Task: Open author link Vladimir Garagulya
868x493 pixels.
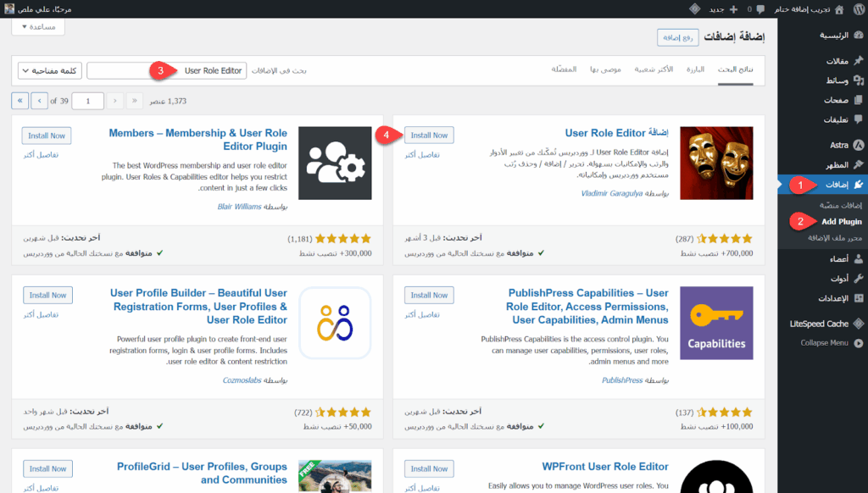Action: point(612,193)
